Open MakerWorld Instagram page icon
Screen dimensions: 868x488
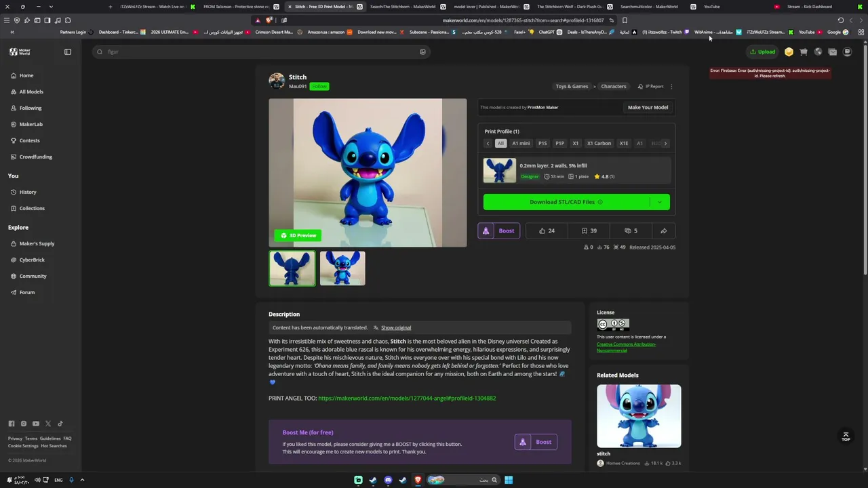[24, 424]
